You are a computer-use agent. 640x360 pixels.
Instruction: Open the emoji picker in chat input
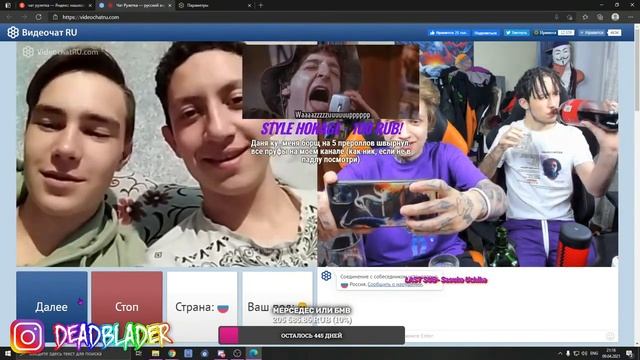(610, 336)
